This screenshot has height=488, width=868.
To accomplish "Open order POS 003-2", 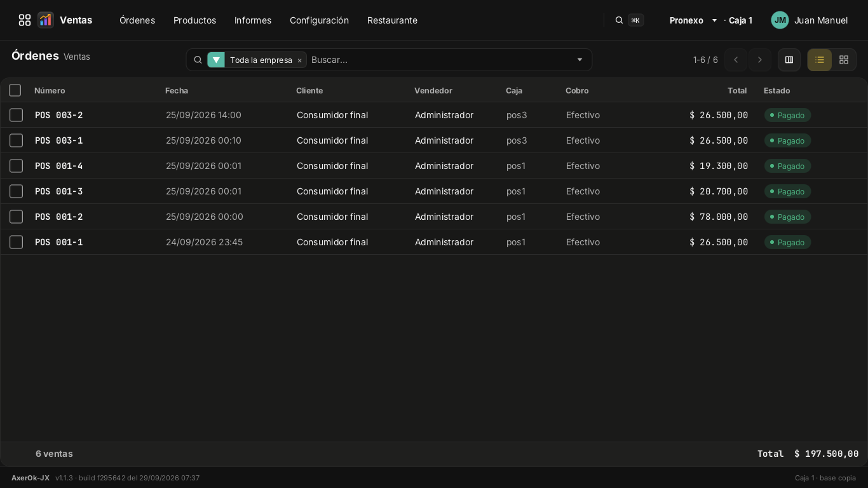I will point(59,115).
